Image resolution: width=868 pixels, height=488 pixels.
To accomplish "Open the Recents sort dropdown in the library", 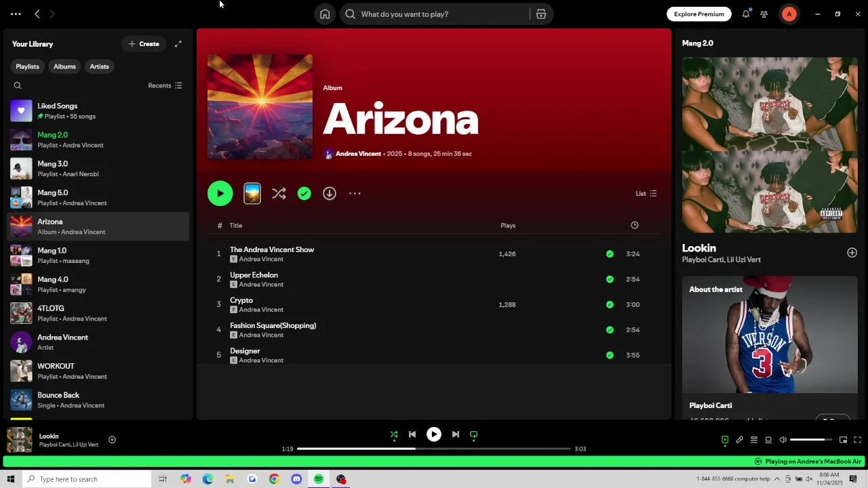I will tap(165, 85).
